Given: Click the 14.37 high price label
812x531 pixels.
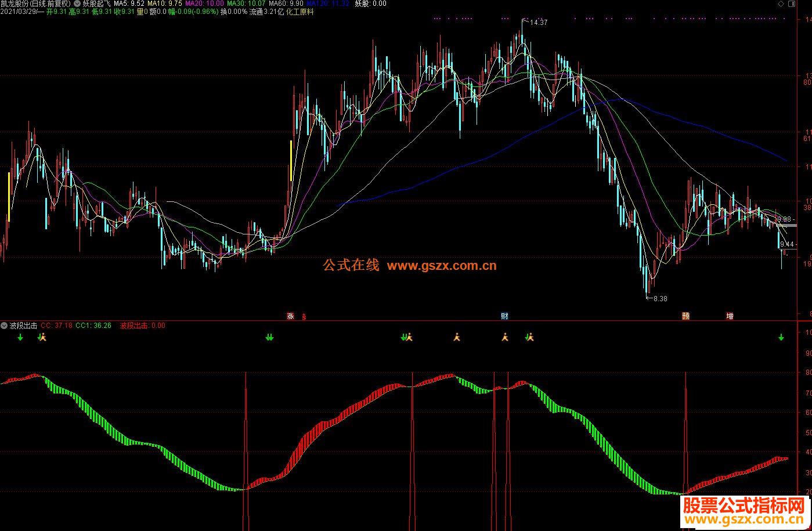Looking at the screenshot, I should pos(539,23).
